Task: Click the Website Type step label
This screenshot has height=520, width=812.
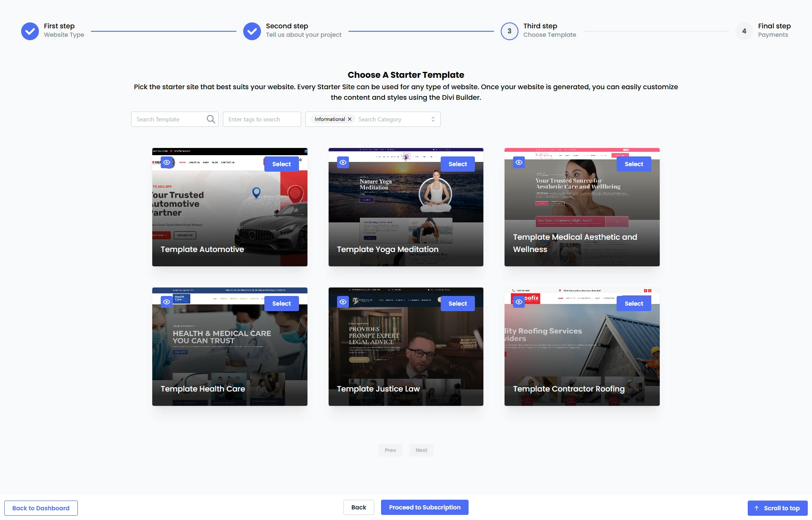Action: click(64, 35)
